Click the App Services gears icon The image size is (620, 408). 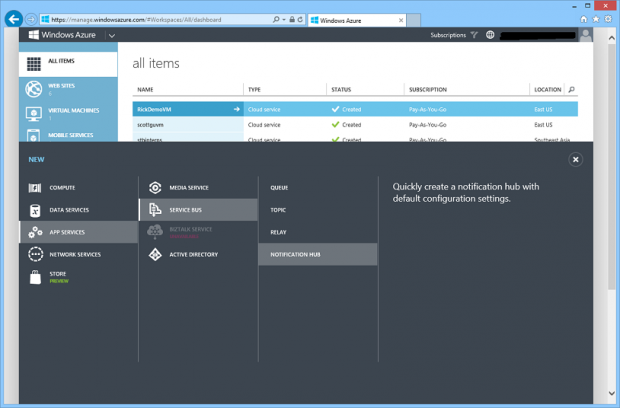click(35, 232)
